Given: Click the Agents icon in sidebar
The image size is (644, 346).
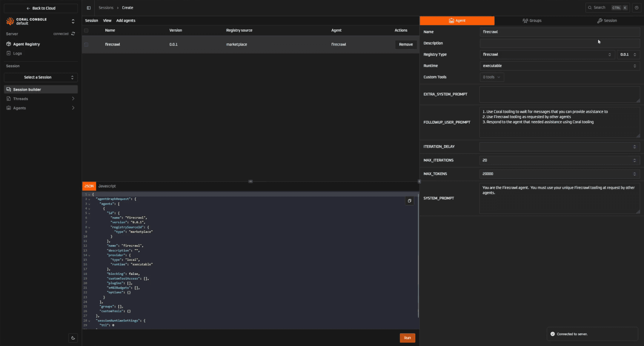Looking at the screenshot, I should [x=9, y=108].
